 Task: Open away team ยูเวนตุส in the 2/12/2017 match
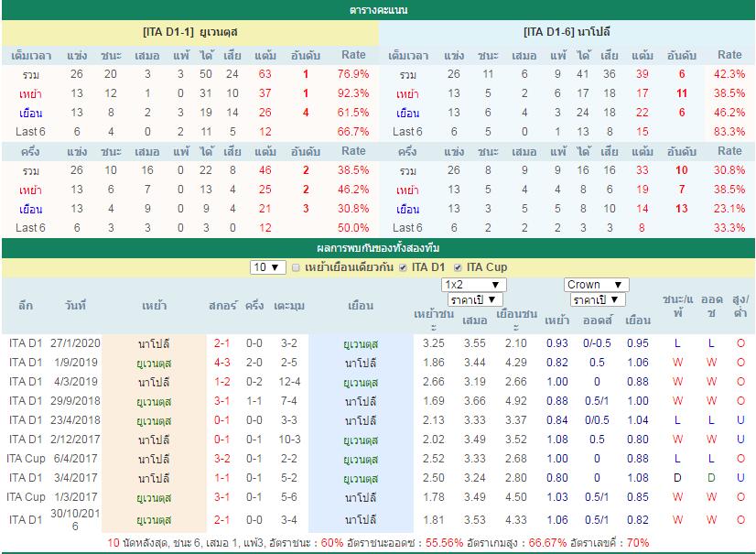pyautogui.click(x=361, y=440)
